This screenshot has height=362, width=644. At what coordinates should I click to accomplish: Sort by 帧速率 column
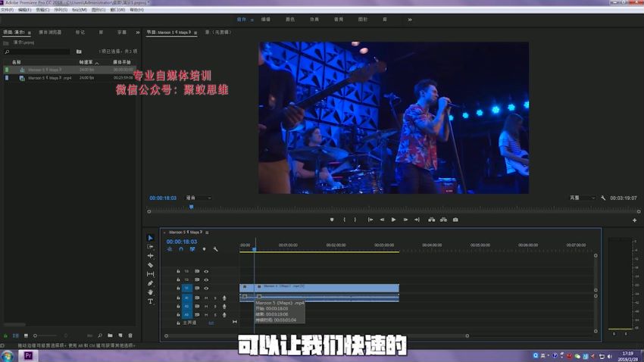coord(86,62)
